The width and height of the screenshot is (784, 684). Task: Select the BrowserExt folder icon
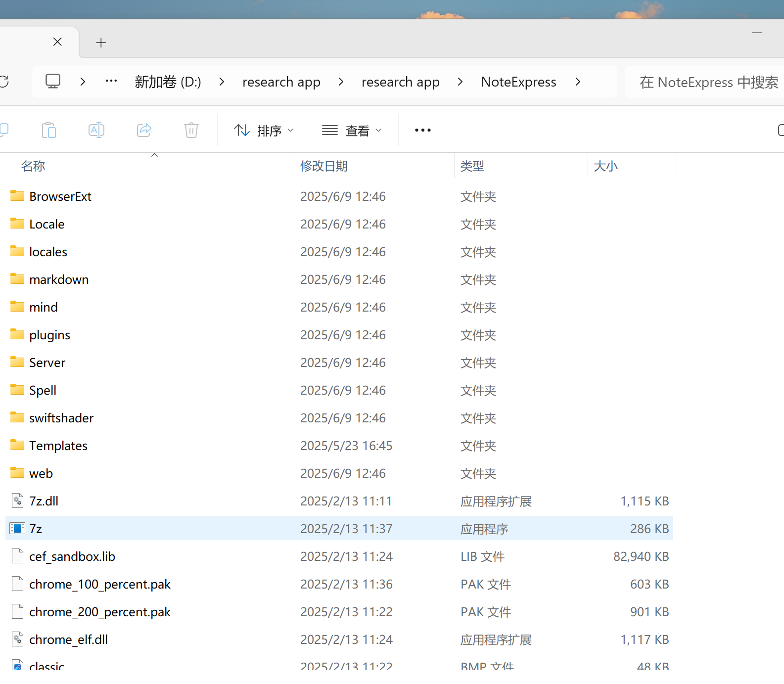(x=17, y=196)
